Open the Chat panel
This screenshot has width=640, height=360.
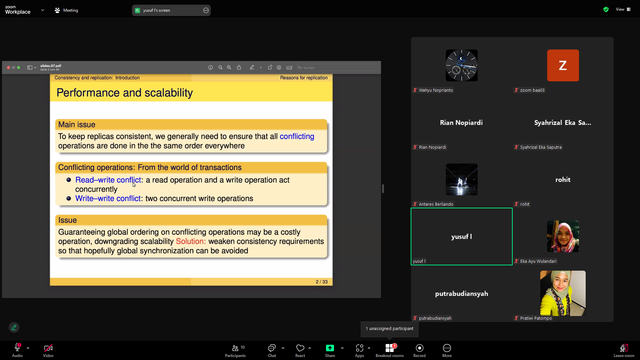[x=271, y=350]
